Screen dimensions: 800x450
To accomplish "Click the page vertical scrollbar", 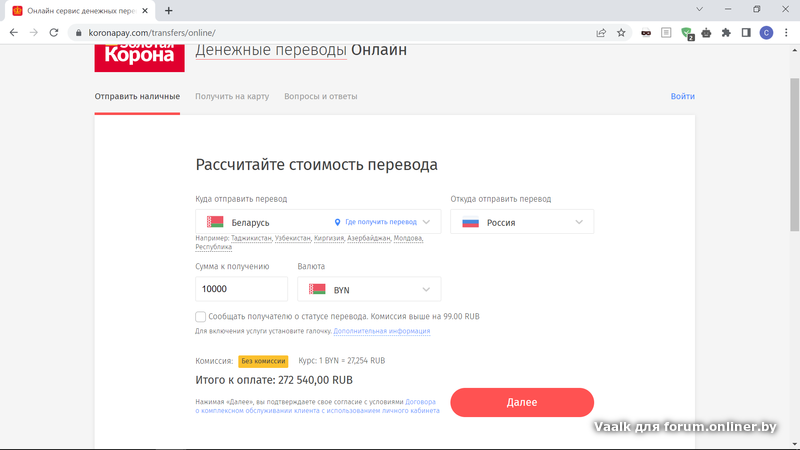I will [x=794, y=155].
